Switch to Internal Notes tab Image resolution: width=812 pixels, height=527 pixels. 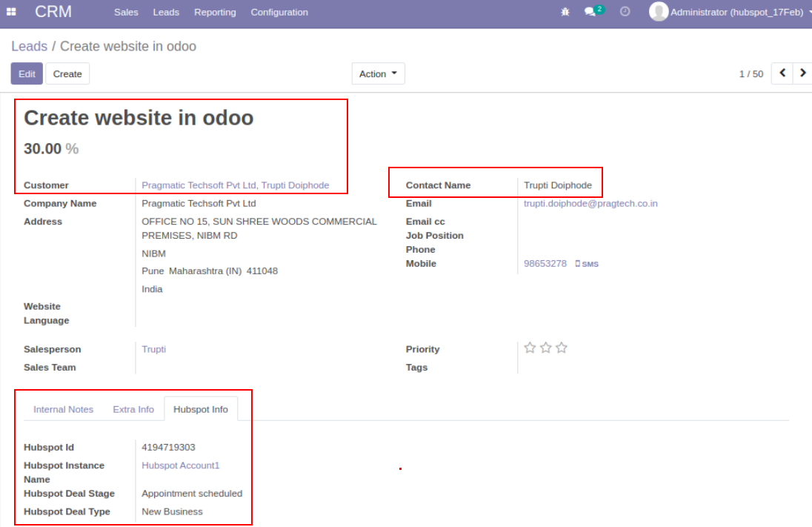coord(63,409)
